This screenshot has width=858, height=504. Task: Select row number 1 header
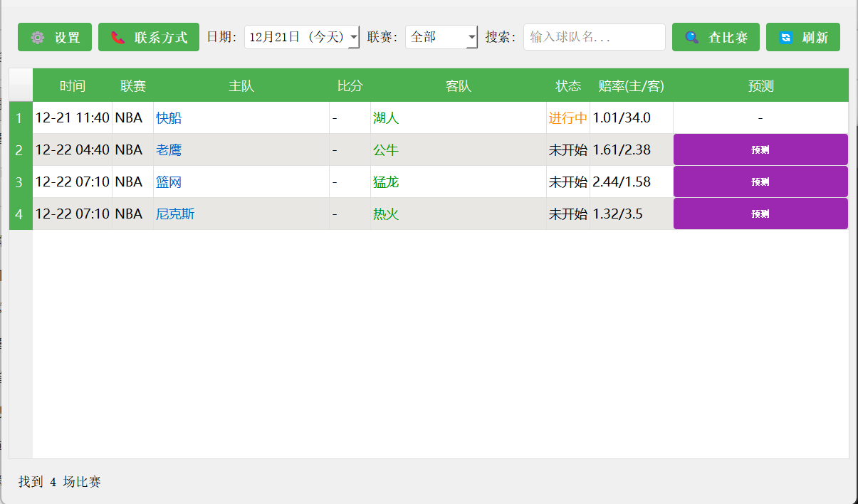[20, 118]
